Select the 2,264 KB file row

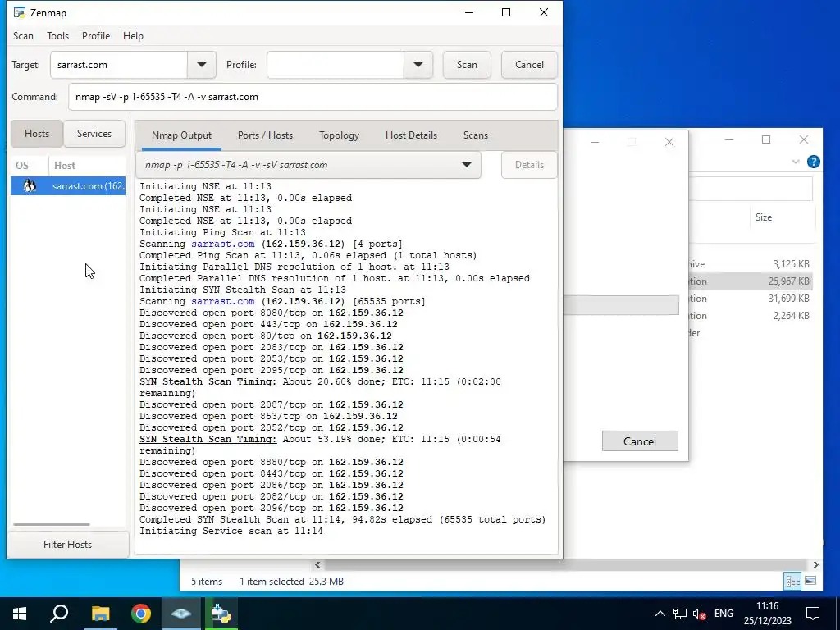point(751,316)
